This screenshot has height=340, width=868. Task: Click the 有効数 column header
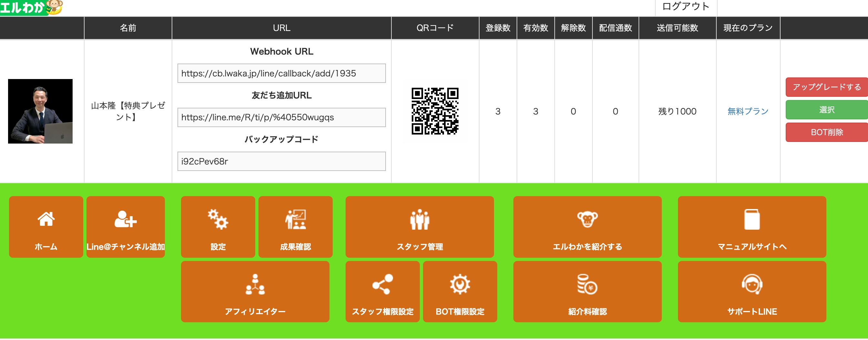click(535, 28)
